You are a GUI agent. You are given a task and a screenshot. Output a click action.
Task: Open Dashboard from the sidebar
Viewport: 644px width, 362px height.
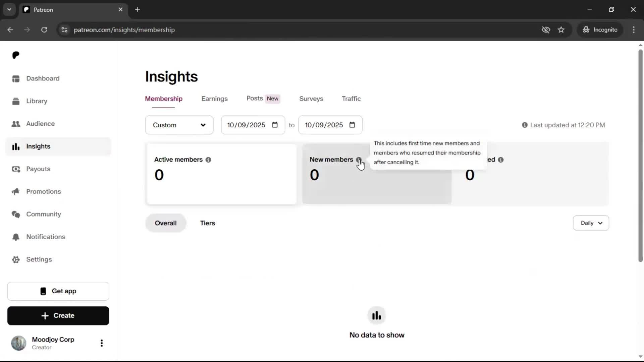click(58, 78)
